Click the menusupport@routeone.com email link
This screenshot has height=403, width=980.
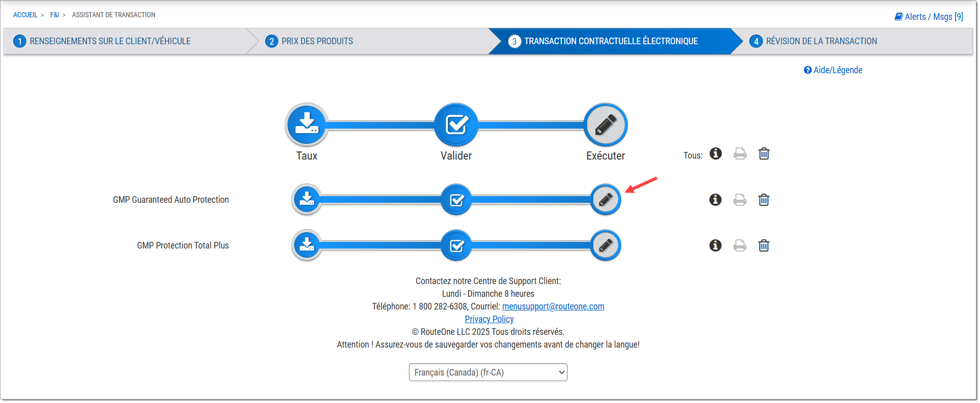553,306
